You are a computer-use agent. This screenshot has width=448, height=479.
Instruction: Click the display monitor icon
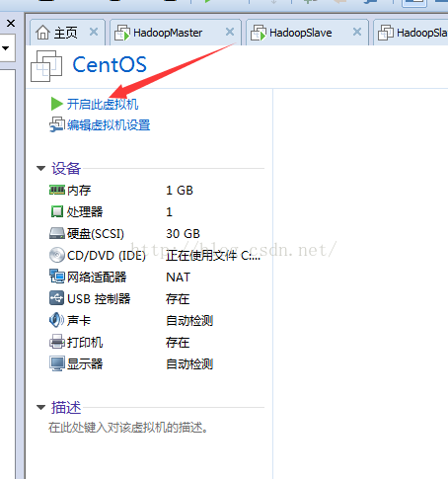tap(57, 363)
